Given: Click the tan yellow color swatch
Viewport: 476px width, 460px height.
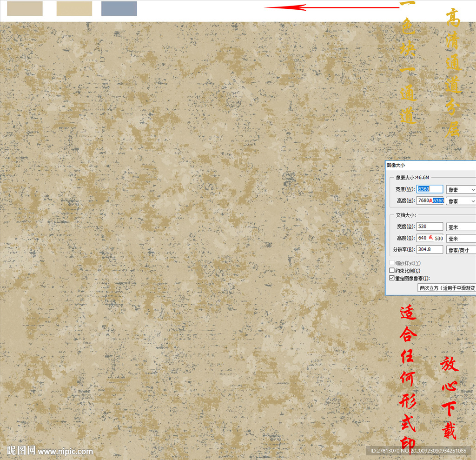Looking at the screenshot, I should 74,8.
